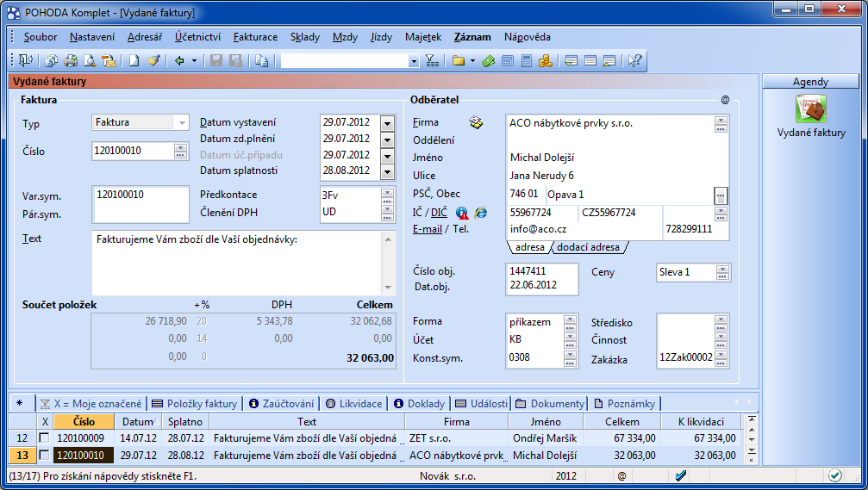Switch to Poznámky tab
This screenshot has height=490, width=868.
point(624,404)
